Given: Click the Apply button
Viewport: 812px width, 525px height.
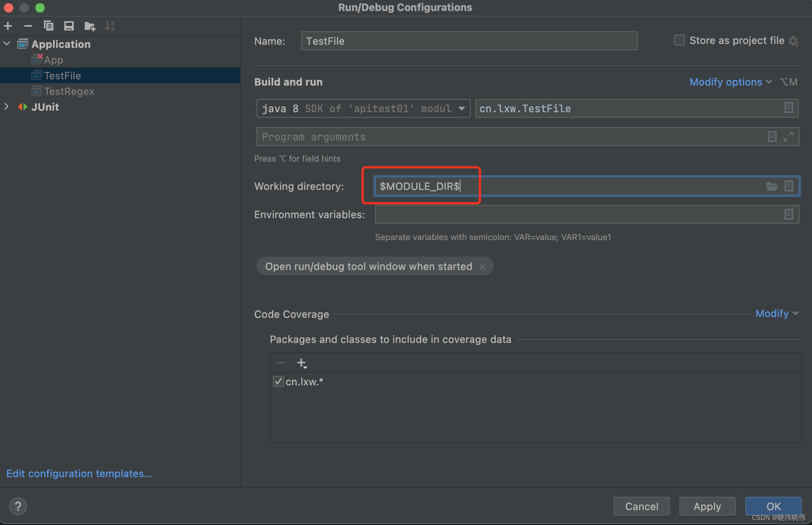Looking at the screenshot, I should pyautogui.click(x=707, y=506).
